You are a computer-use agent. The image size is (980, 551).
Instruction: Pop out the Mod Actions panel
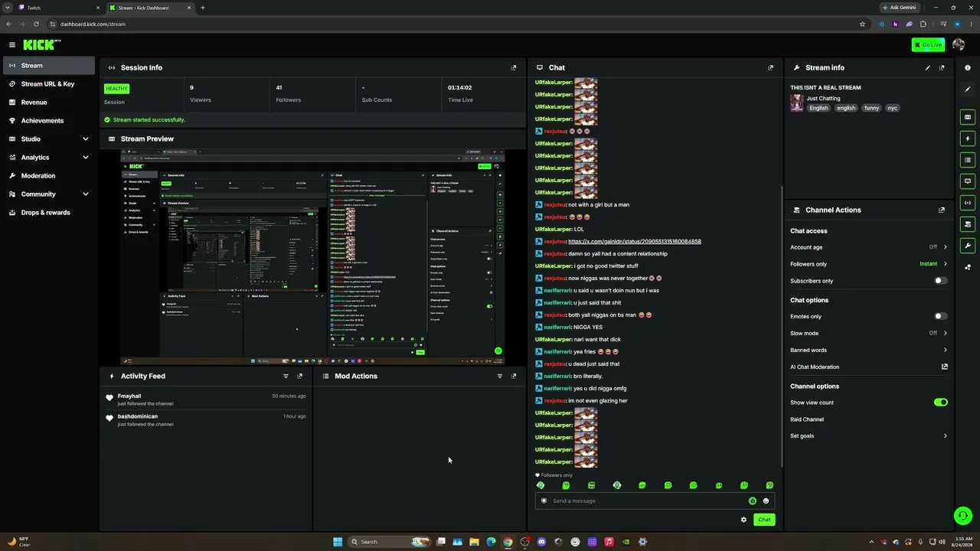coord(514,376)
